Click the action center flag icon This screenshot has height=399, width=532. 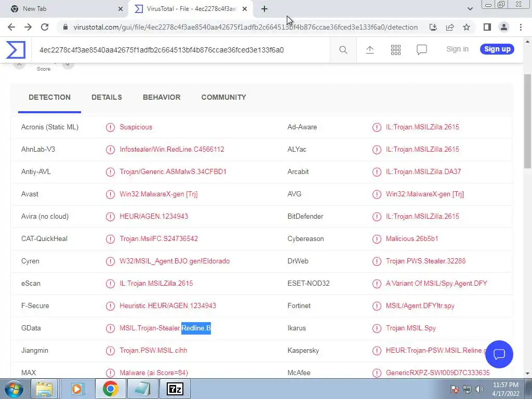point(455,389)
